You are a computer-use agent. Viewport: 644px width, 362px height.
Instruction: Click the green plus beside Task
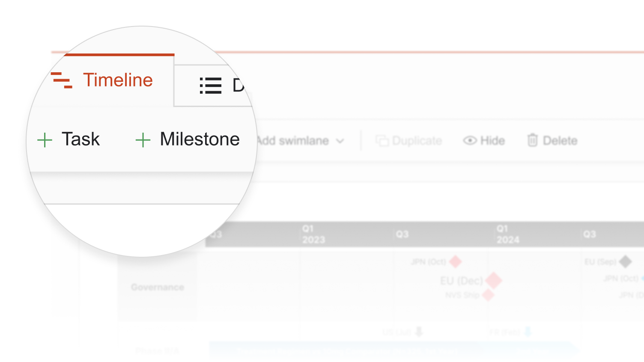(x=45, y=140)
